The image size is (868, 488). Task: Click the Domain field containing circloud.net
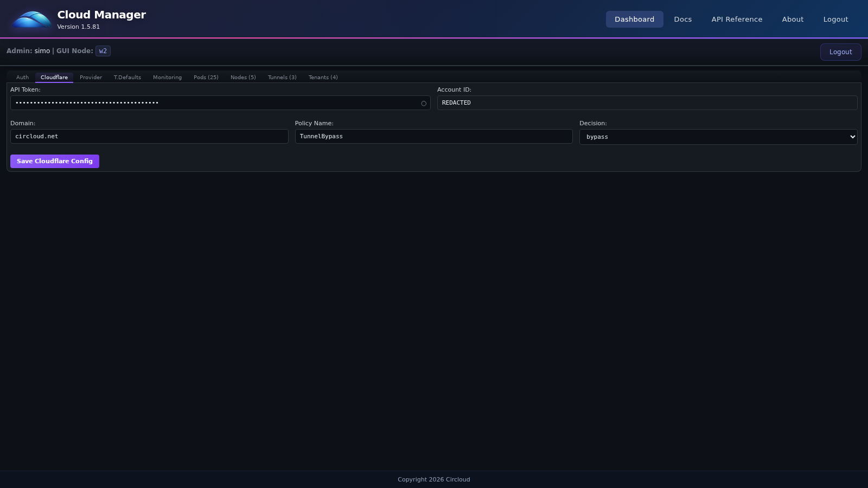[149, 136]
